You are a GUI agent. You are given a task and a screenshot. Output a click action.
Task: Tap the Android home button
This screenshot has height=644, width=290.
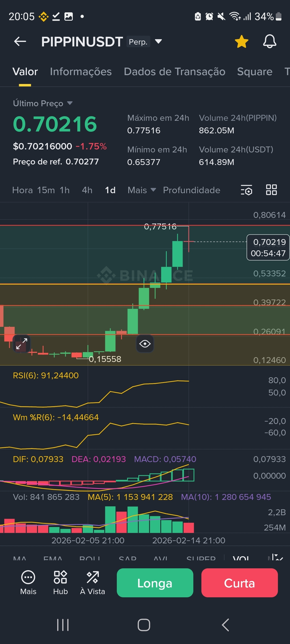tap(144, 625)
